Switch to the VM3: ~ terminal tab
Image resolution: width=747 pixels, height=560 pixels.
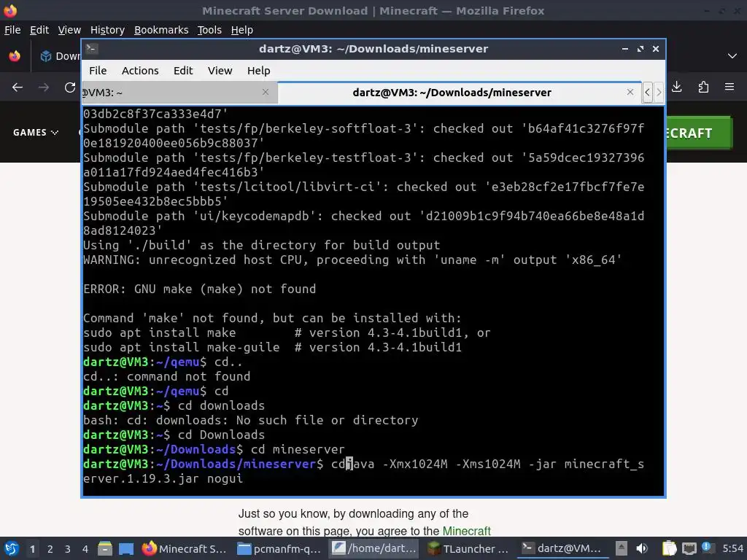point(179,93)
